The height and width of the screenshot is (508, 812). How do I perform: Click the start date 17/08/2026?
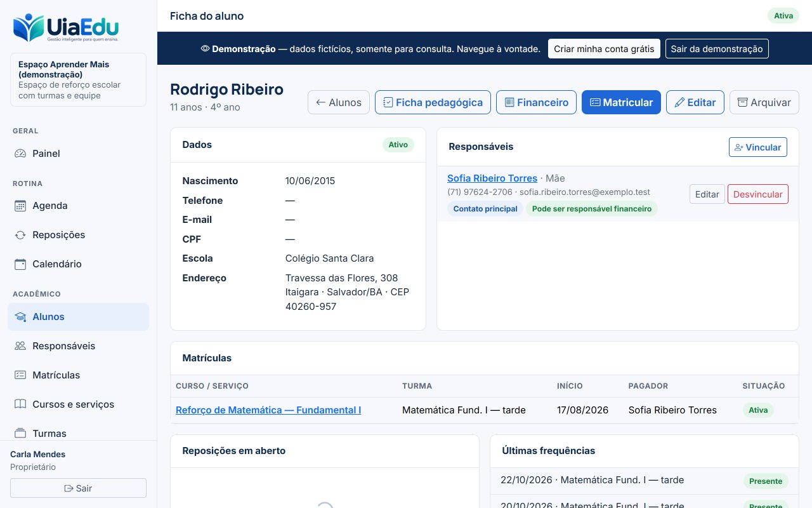(x=582, y=410)
